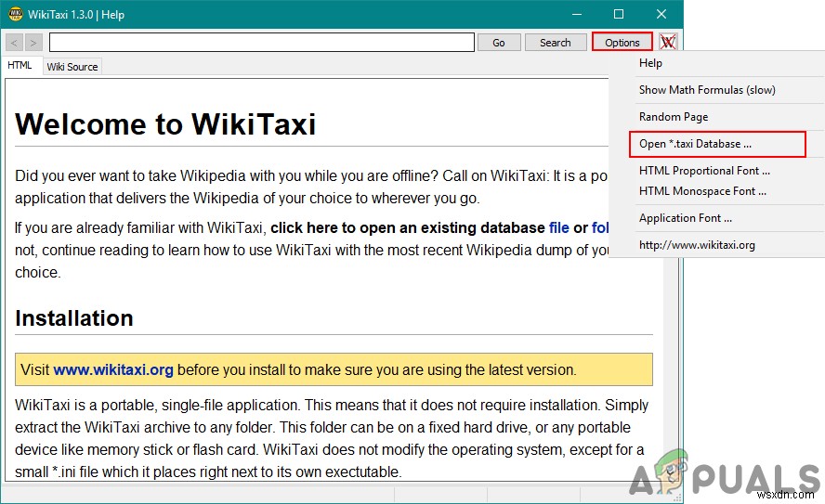Minimize the WikiTaxi window
The width and height of the screenshot is (825, 504).
pos(577,14)
